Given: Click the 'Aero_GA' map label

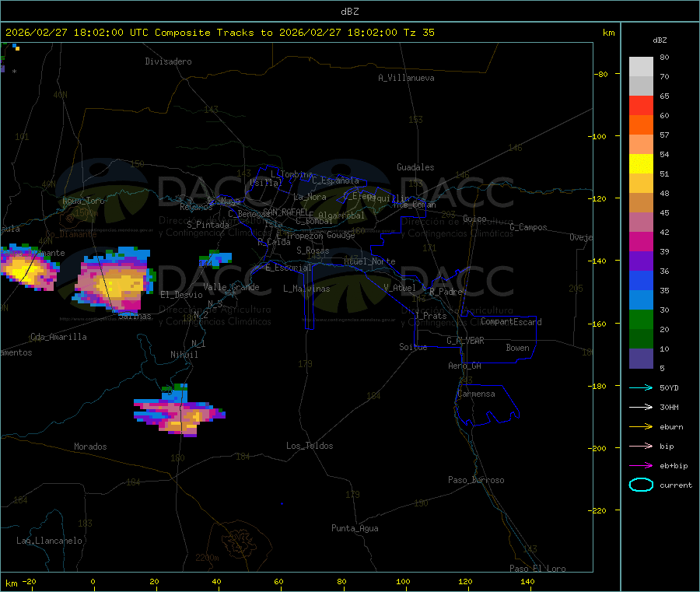Looking at the screenshot, I should coord(465,366).
